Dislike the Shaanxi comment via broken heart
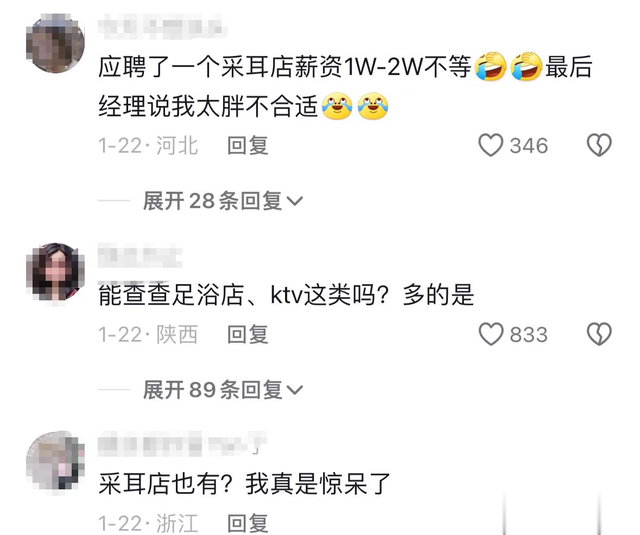640x535 pixels. click(599, 334)
